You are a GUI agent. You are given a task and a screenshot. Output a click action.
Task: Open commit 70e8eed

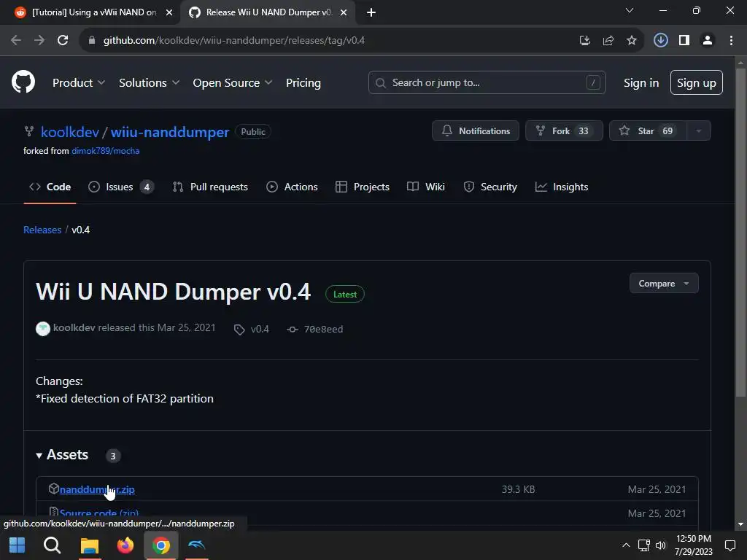(x=315, y=329)
